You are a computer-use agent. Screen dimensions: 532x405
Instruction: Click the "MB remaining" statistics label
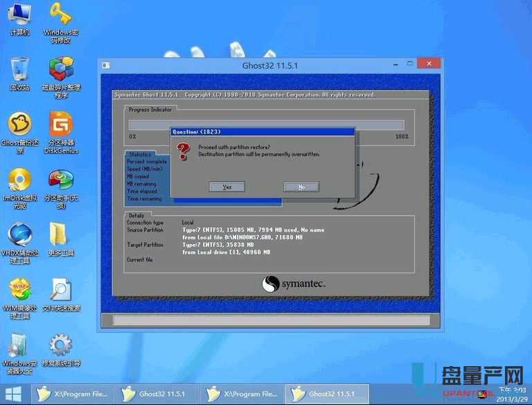click(142, 184)
